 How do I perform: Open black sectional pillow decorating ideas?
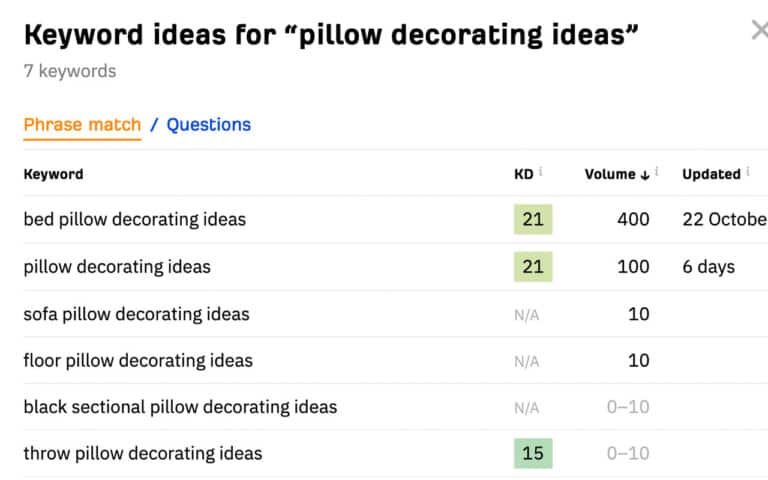(x=180, y=407)
